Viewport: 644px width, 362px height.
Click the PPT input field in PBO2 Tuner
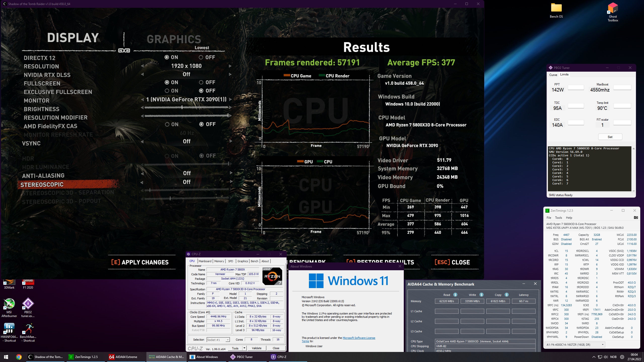[x=576, y=87]
